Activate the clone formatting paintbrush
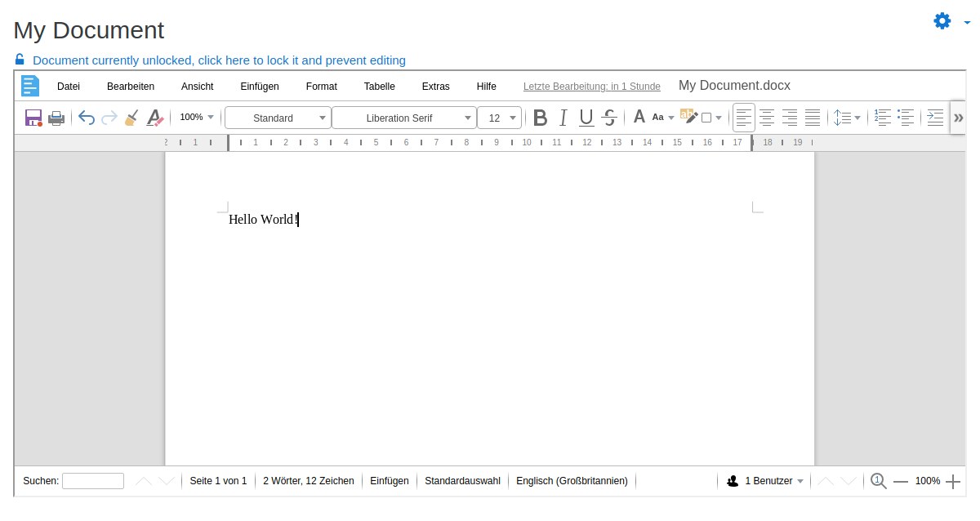The height and width of the screenshot is (521, 980). (131, 118)
